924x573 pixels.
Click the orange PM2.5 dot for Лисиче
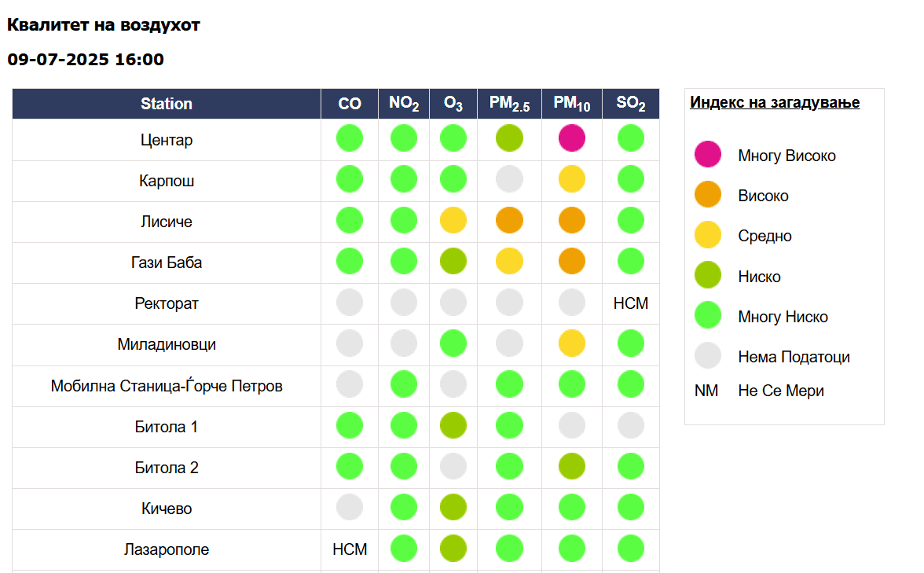509,220
